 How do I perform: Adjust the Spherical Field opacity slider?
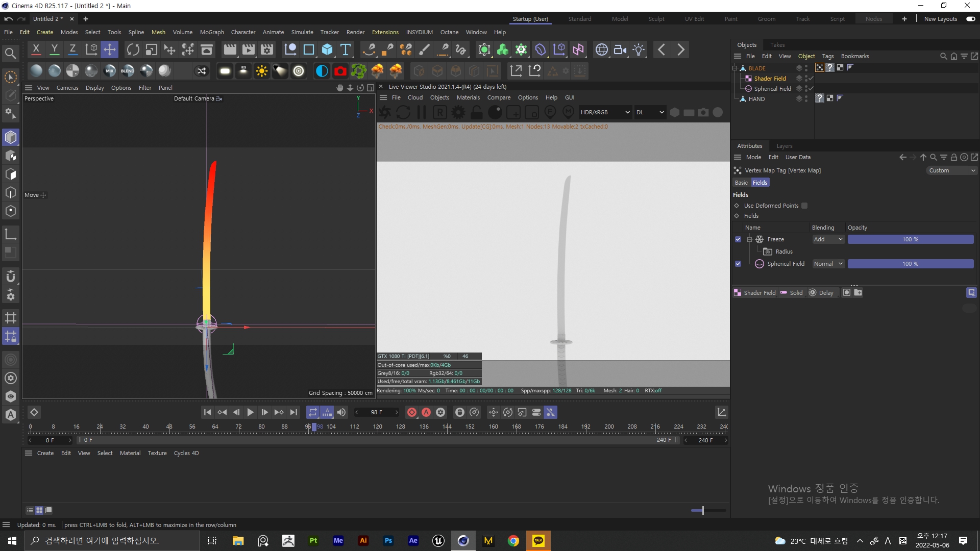click(910, 264)
